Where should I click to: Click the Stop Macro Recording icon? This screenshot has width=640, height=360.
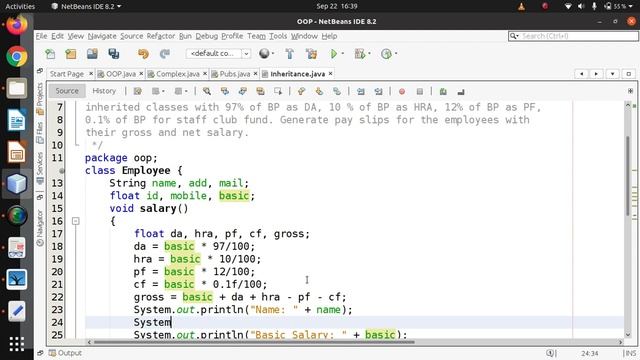pos(420,91)
